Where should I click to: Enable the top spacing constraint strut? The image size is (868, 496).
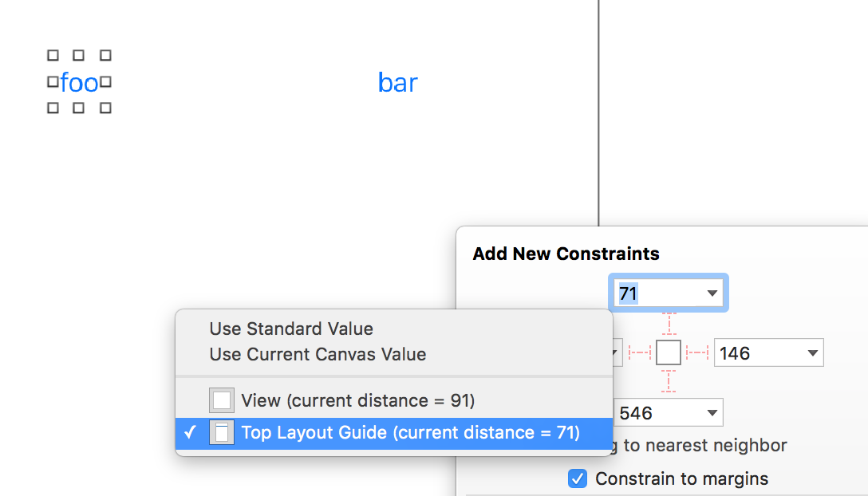click(x=669, y=324)
